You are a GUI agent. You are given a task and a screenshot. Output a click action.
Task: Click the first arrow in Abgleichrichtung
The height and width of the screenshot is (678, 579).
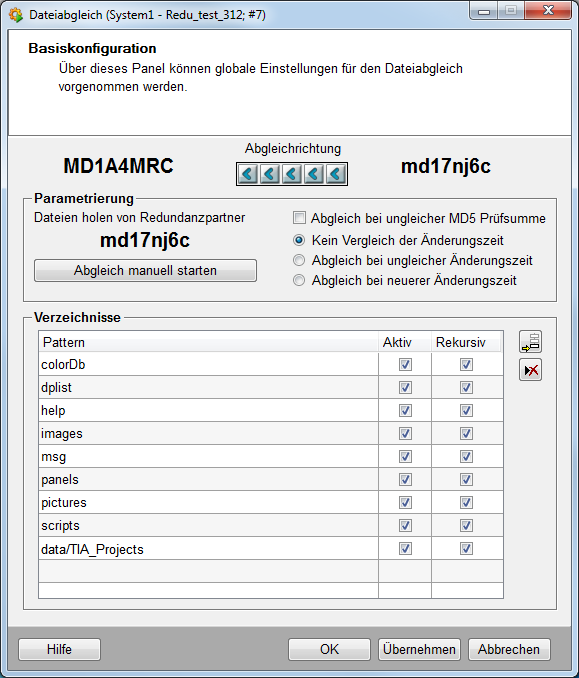(x=248, y=174)
